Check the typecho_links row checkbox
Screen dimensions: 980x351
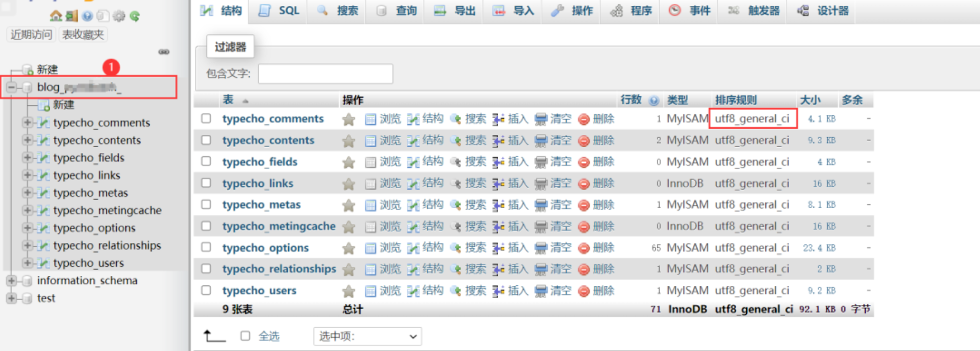click(206, 183)
